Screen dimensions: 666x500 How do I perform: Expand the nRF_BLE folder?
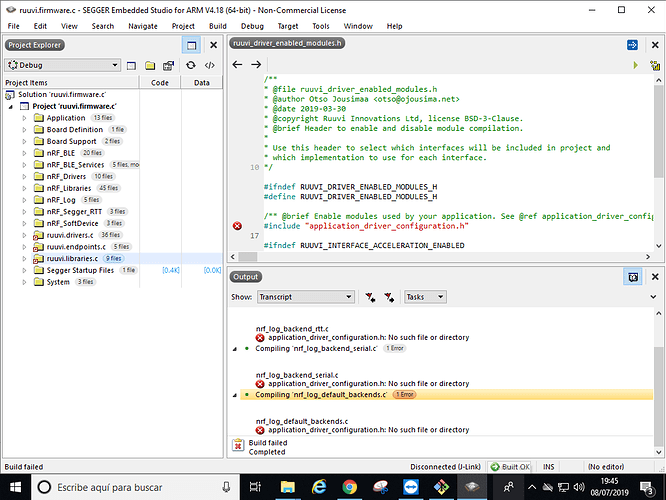[24, 153]
